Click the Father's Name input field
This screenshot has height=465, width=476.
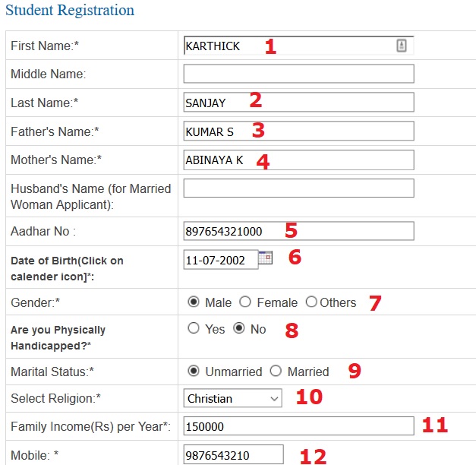pyautogui.click(x=298, y=131)
